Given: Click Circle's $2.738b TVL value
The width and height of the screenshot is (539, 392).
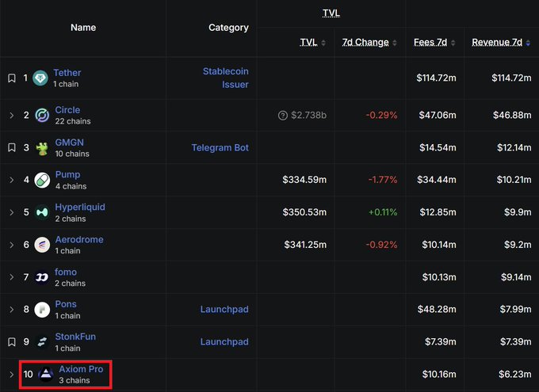Looking at the screenshot, I should point(308,115).
